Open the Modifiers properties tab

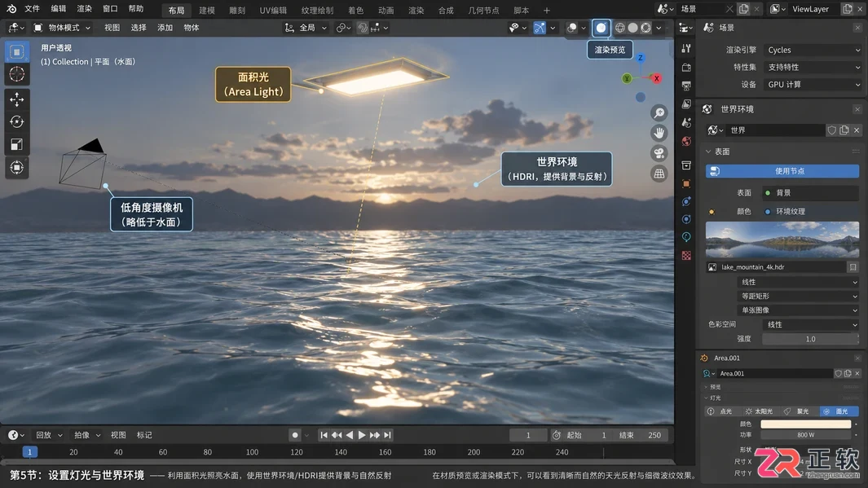point(686,201)
